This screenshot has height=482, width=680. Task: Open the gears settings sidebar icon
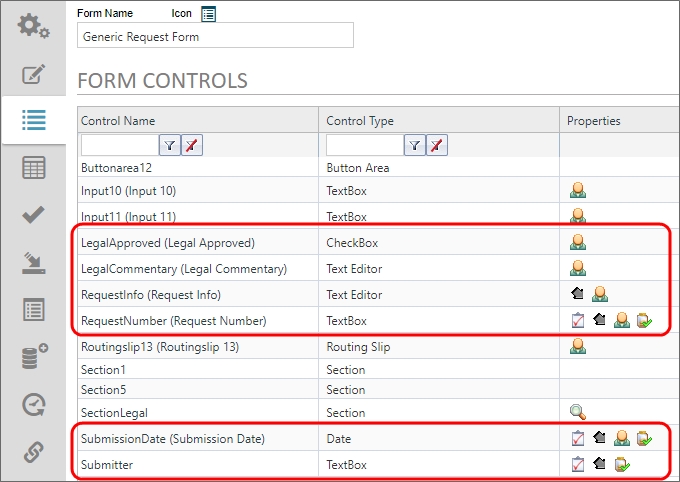click(x=33, y=26)
